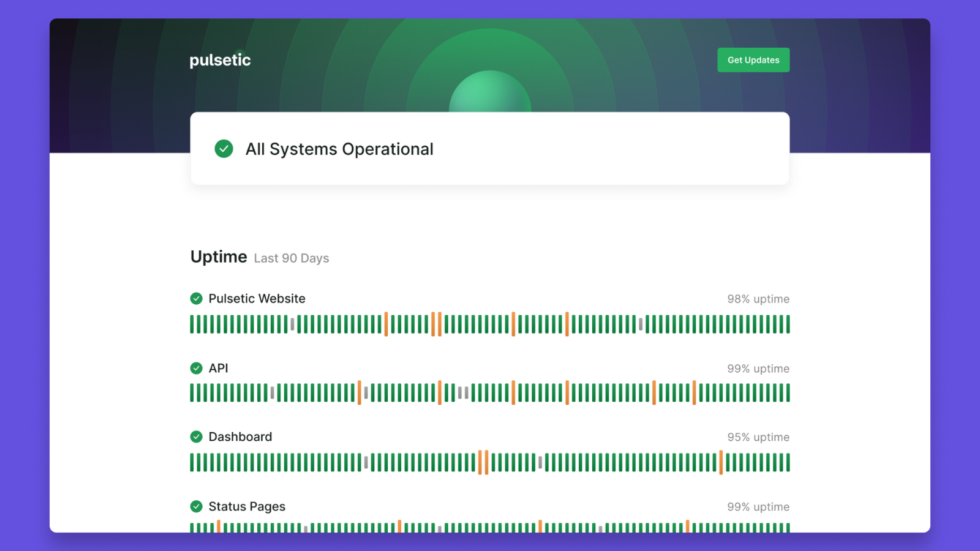Screen dimensions: 980x551
Task: Click the Get Updates button
Action: coord(753,60)
